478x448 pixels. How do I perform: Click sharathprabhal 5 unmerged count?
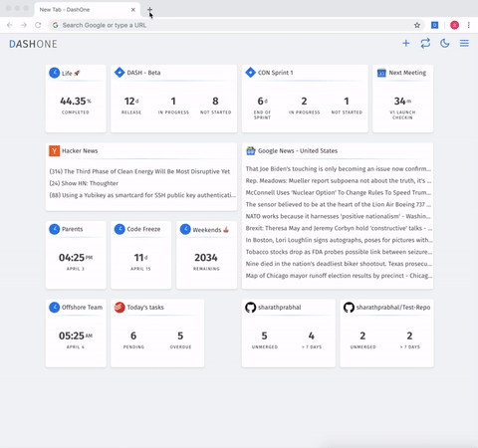pyautogui.click(x=264, y=336)
